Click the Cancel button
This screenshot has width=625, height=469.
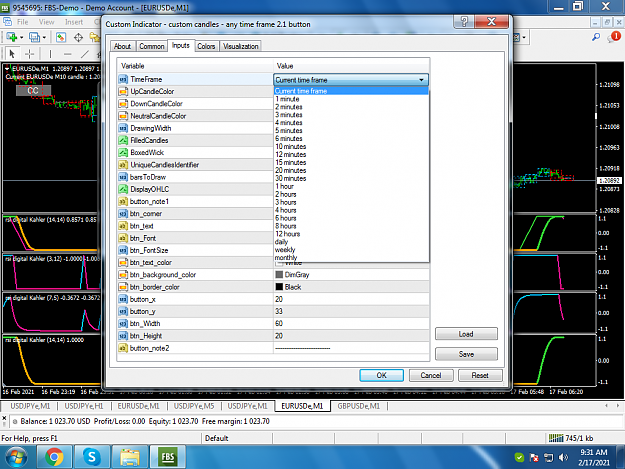click(431, 375)
